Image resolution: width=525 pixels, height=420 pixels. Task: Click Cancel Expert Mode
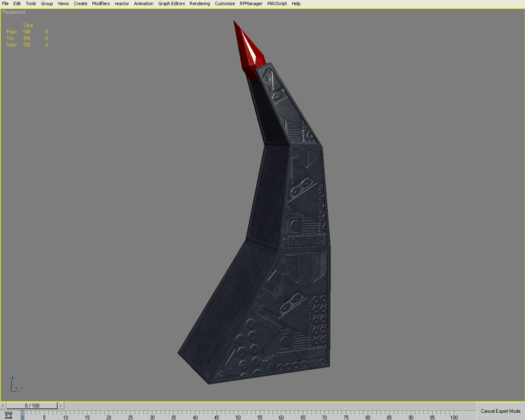click(500, 411)
